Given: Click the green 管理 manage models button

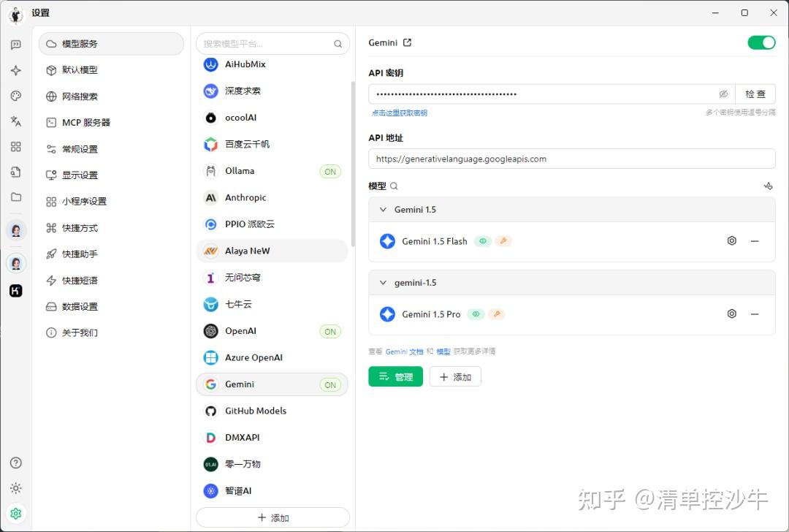Looking at the screenshot, I should [395, 376].
